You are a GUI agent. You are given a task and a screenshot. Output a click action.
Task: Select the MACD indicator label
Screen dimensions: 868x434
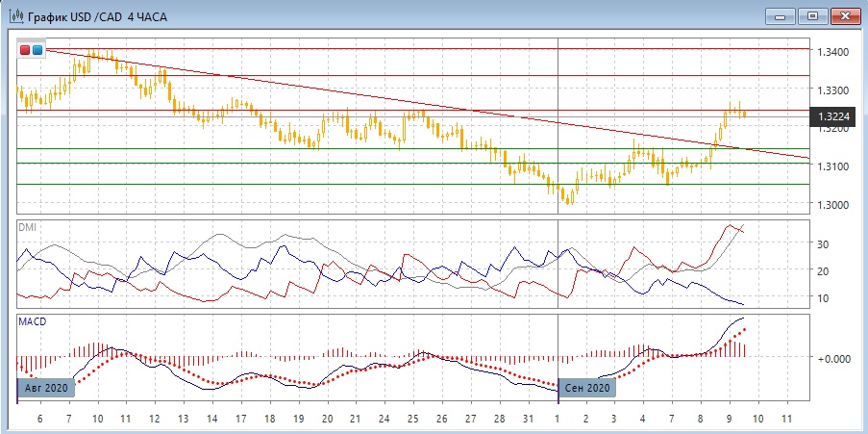point(32,320)
